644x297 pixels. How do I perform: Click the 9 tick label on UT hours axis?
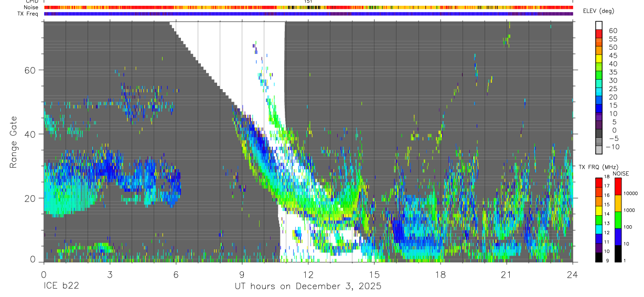(x=242, y=275)
